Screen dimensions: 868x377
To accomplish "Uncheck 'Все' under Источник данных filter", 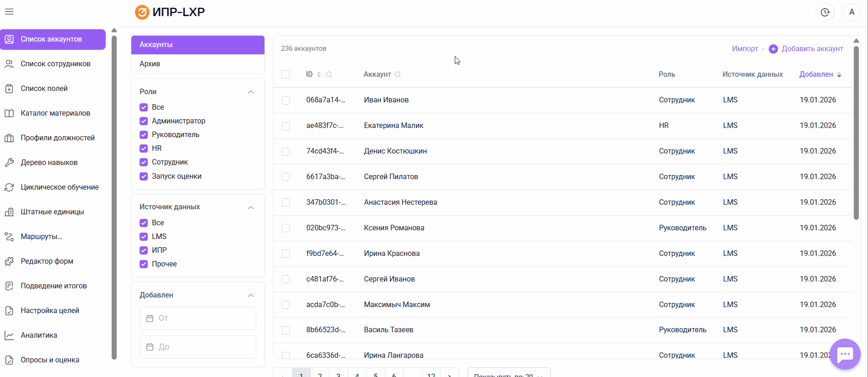I will click(x=144, y=223).
